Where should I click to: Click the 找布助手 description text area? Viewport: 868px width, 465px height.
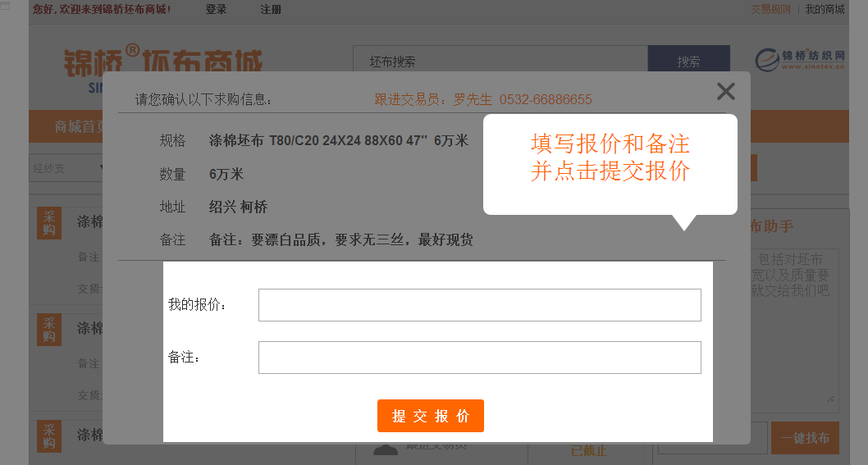pos(793,328)
